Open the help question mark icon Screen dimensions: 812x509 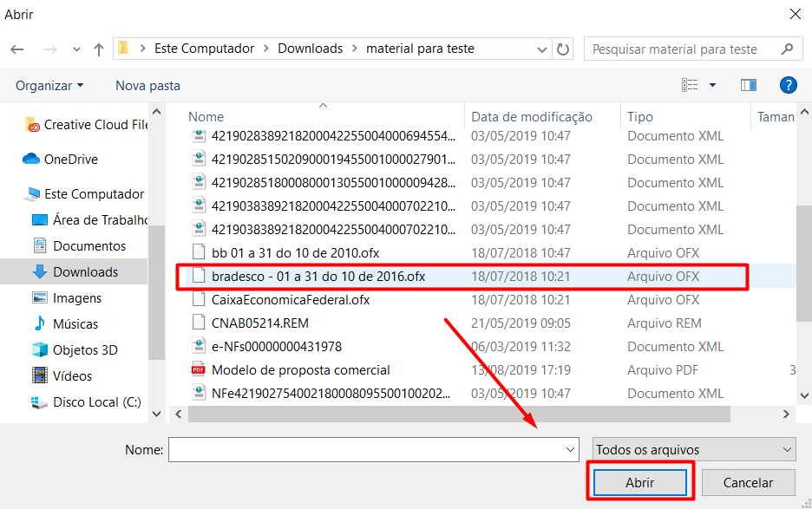[x=788, y=85]
